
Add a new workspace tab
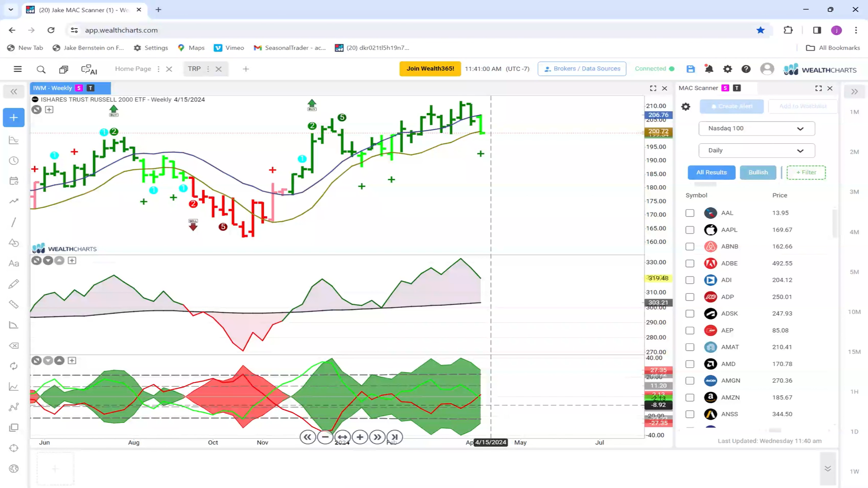pyautogui.click(x=246, y=69)
